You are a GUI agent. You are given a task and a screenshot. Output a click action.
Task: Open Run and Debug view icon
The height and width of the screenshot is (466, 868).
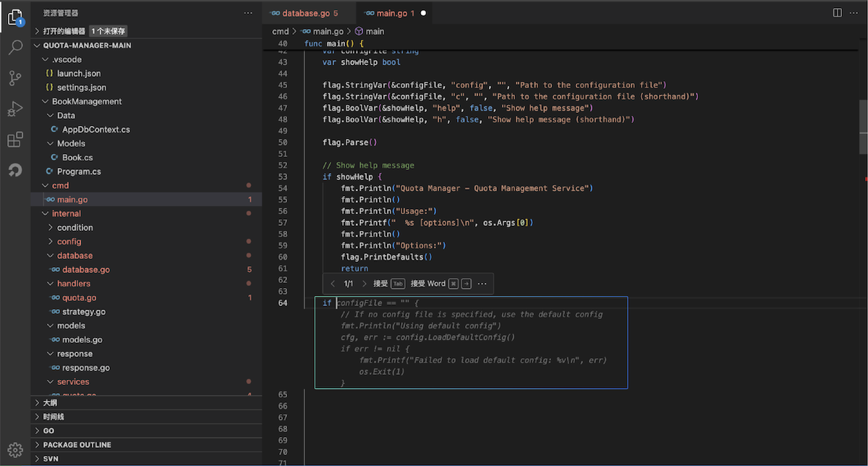coord(15,109)
